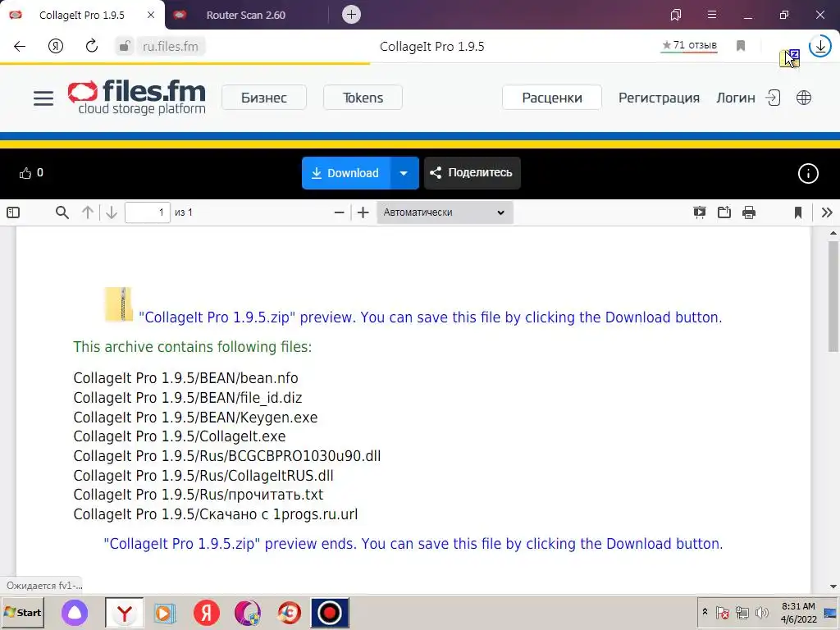Click the login arrow icon

[x=773, y=98]
